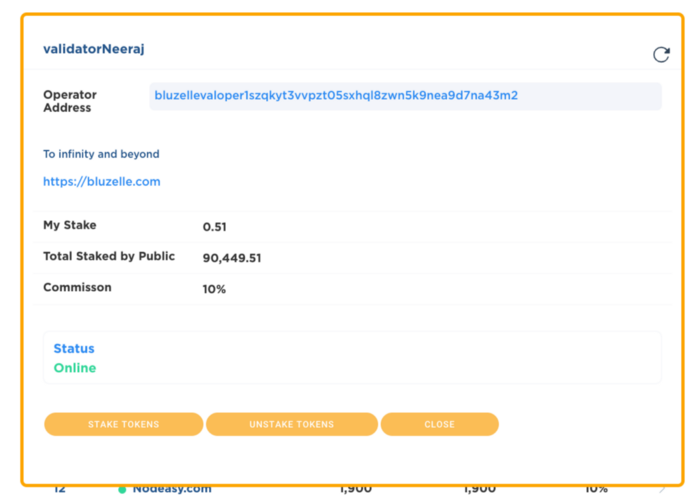Click the 'To infinity and beyond' description
The width and height of the screenshot is (700, 498).
101,154
